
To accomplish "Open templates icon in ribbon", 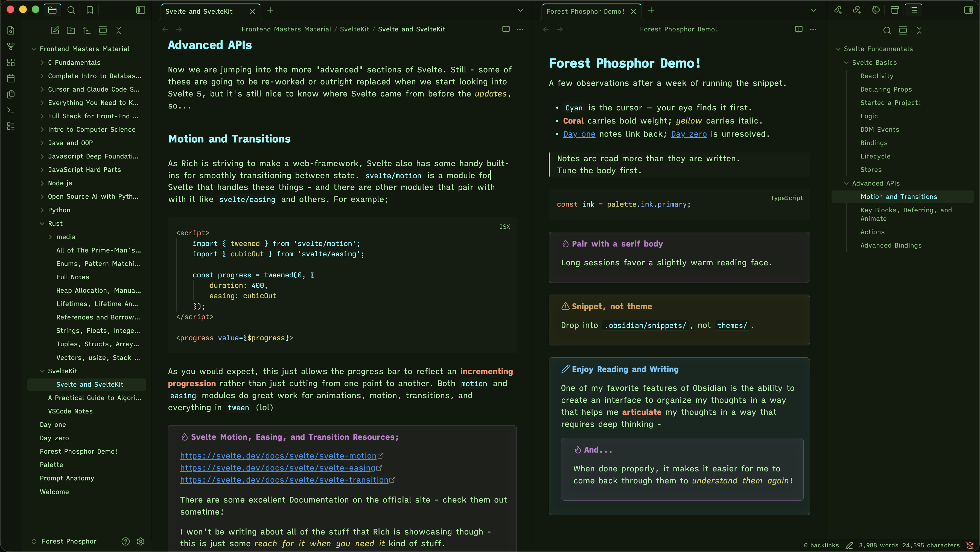I will coord(11,94).
